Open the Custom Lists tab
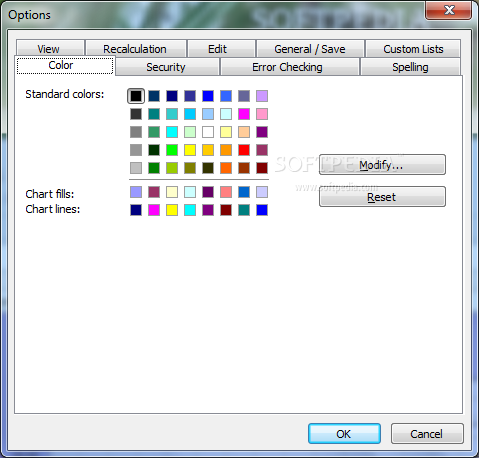 413,49
